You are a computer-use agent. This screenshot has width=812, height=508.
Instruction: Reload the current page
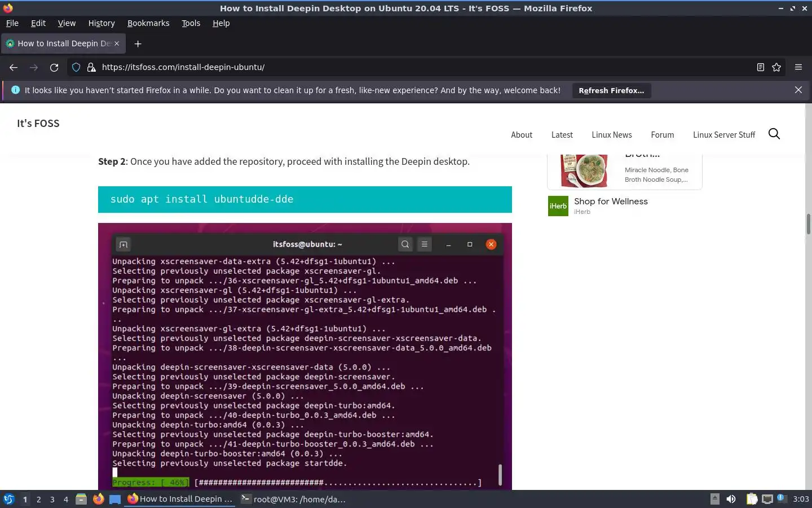click(54, 67)
